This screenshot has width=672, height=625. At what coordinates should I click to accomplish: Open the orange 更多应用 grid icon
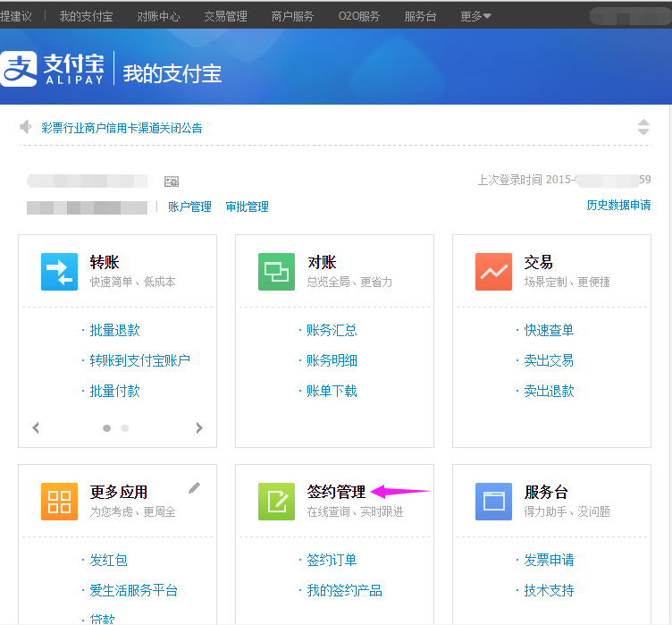pos(59,502)
